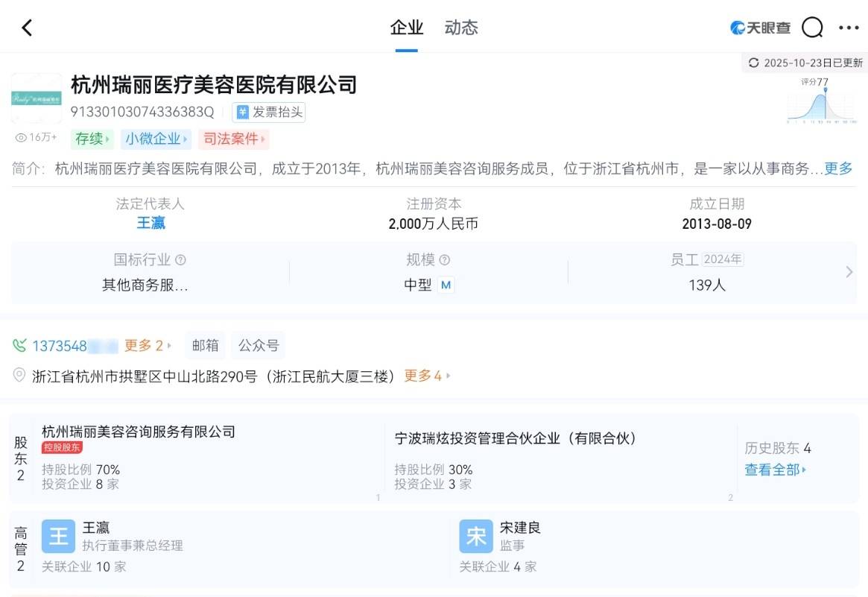Click the refresh icon in the update badge

754,63
